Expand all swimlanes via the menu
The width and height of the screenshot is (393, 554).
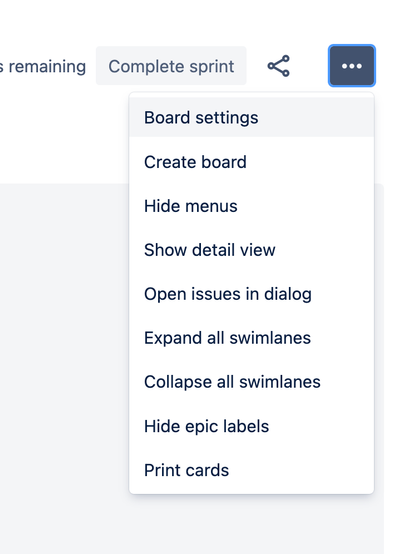(x=252, y=338)
